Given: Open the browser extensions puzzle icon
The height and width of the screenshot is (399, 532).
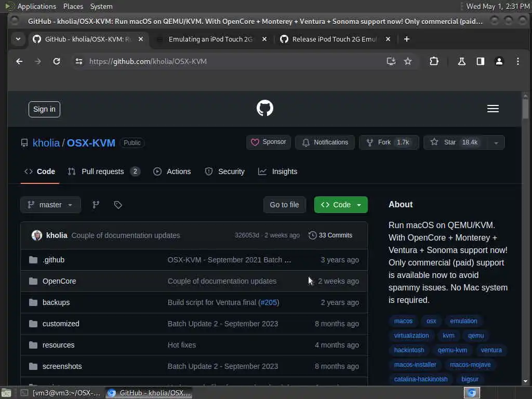Looking at the screenshot, I should pos(434,61).
